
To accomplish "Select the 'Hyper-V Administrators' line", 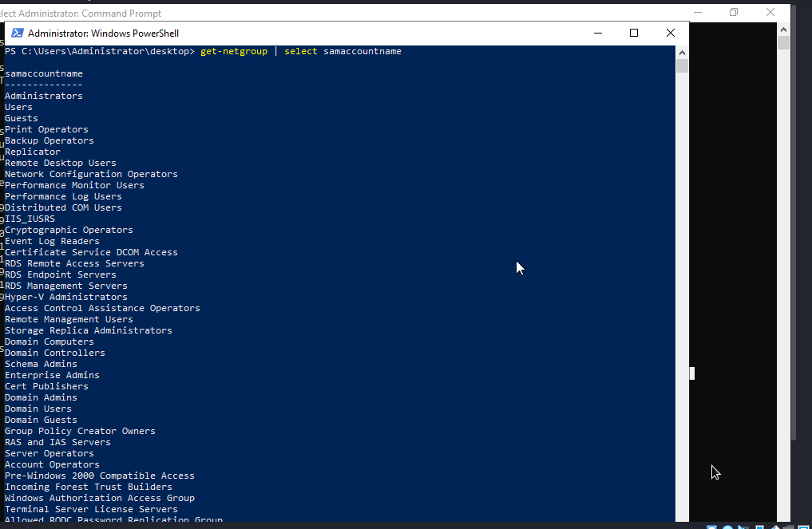I will [x=66, y=297].
